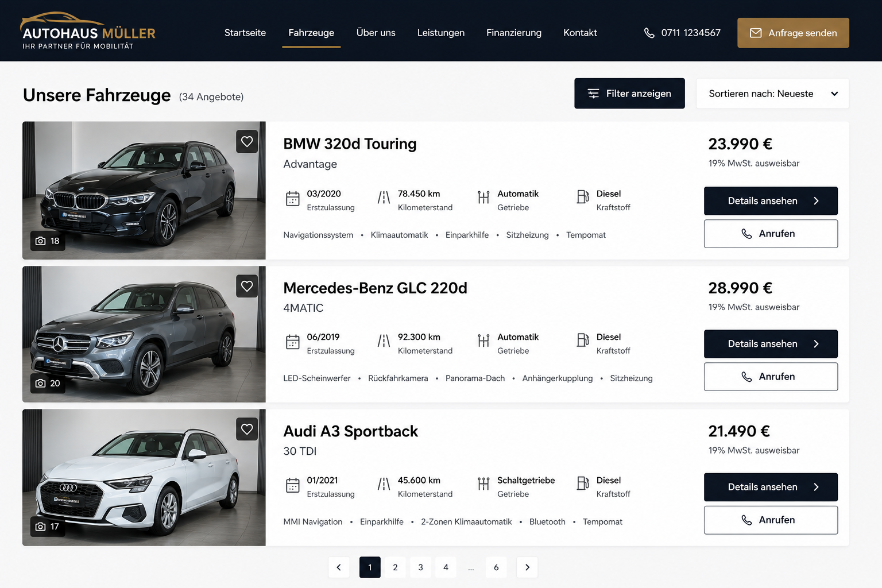Click the 'Navigationssystem' feature text

point(318,235)
